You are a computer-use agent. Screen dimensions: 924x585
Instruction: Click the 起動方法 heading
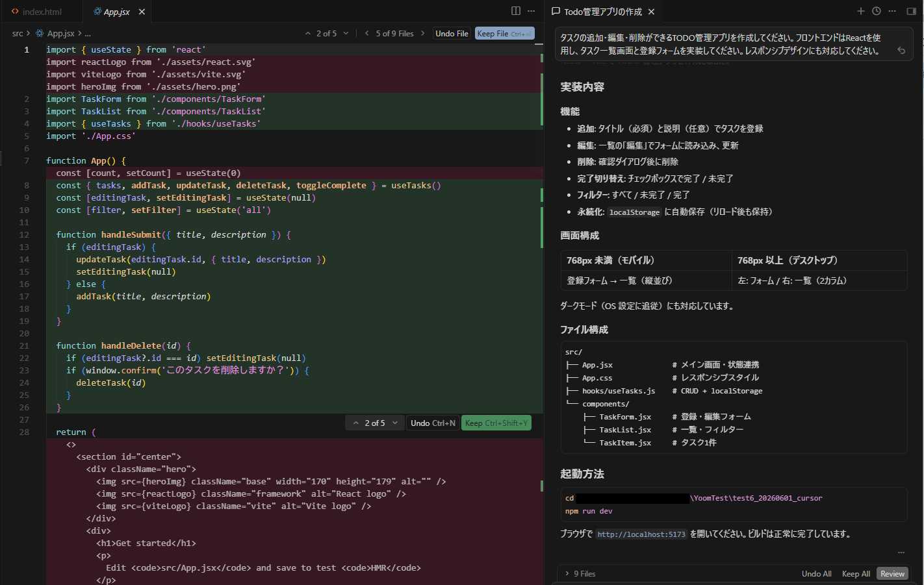[x=582, y=474]
